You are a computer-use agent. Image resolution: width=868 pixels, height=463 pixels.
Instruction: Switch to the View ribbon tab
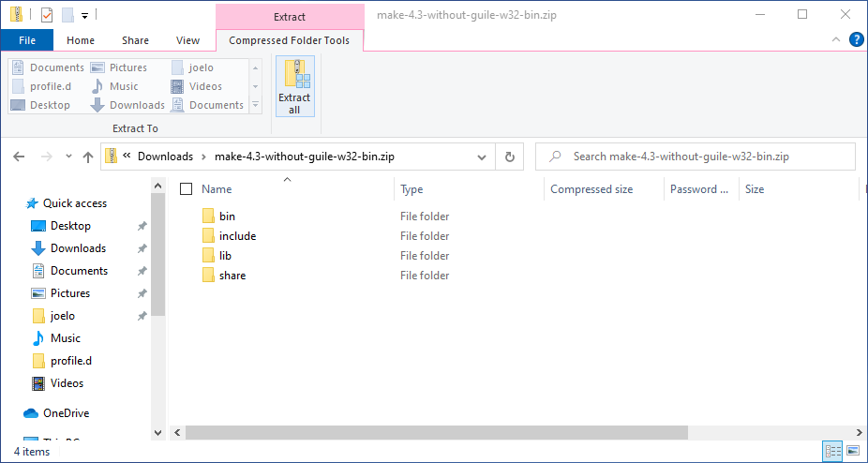click(187, 40)
